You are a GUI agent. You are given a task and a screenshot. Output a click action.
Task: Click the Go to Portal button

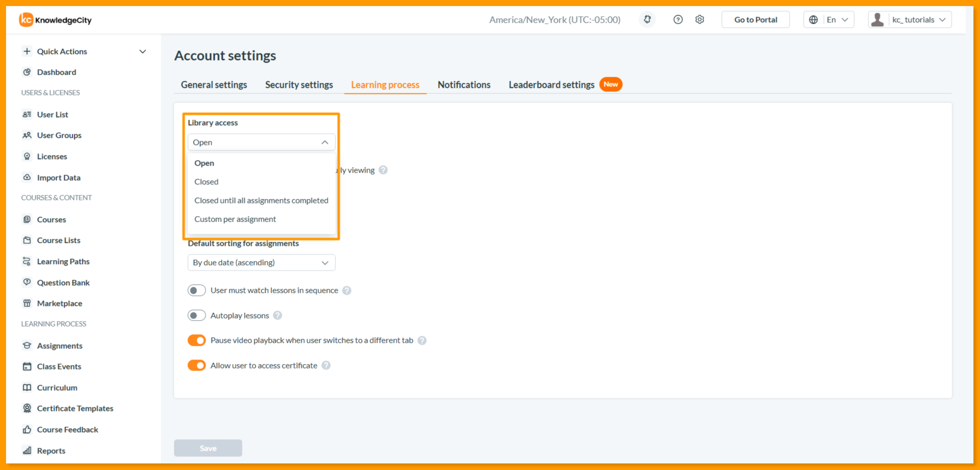pyautogui.click(x=756, y=20)
